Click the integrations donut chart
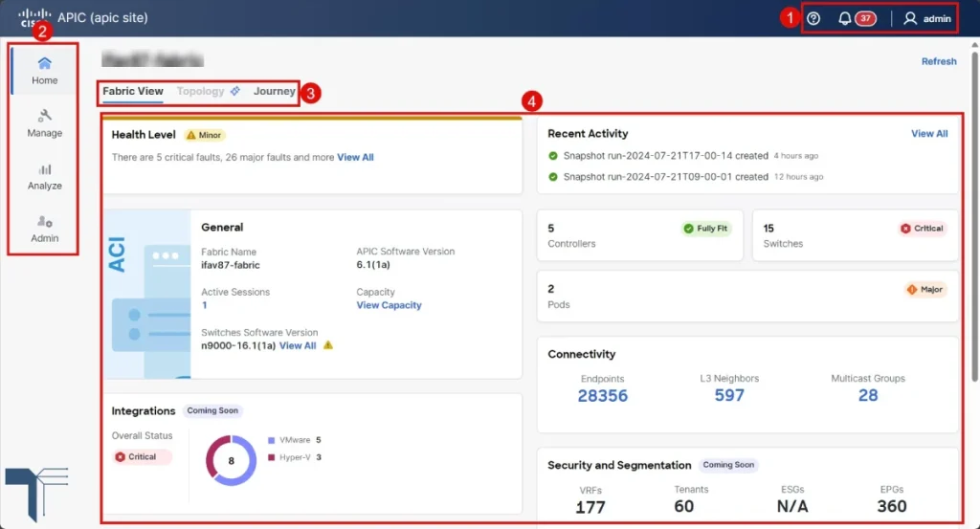980x529 pixels. point(232,460)
